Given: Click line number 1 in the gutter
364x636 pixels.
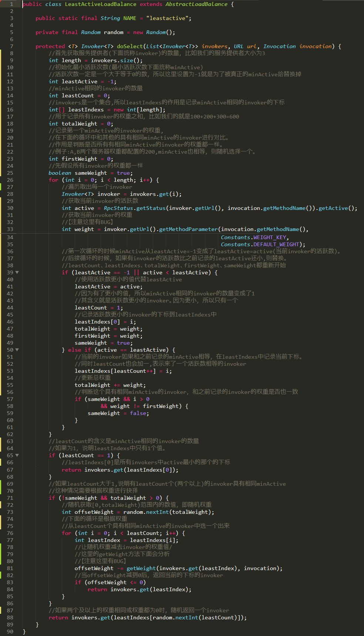Looking at the screenshot, I should click(x=11, y=4).
